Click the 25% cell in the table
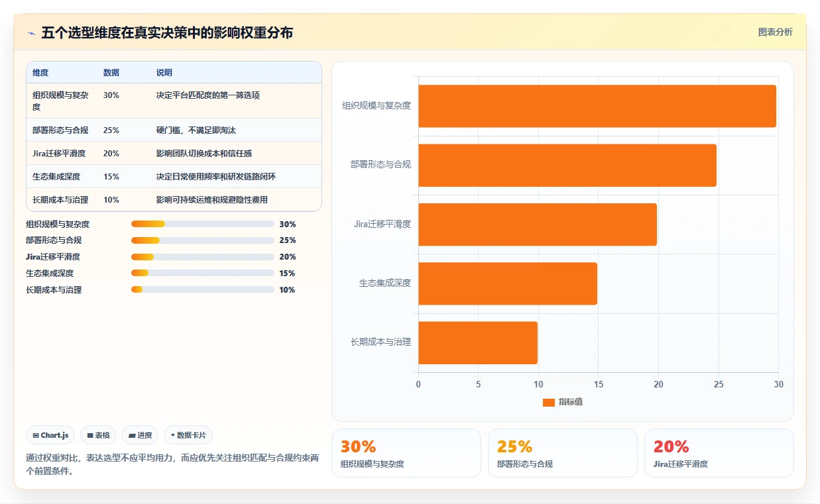Screen dimensions: 820x504 click(111, 130)
